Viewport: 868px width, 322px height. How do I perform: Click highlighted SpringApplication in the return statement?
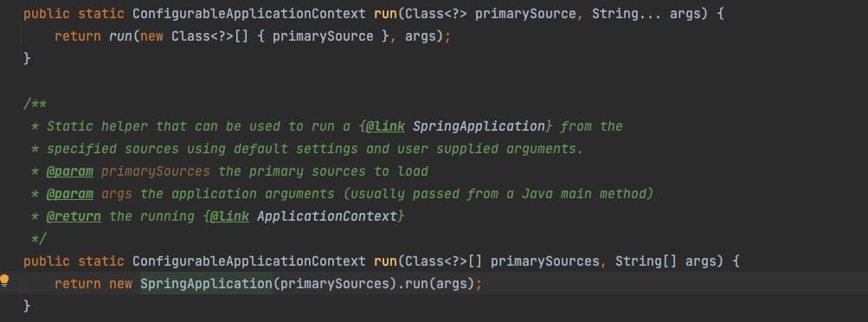click(x=206, y=283)
